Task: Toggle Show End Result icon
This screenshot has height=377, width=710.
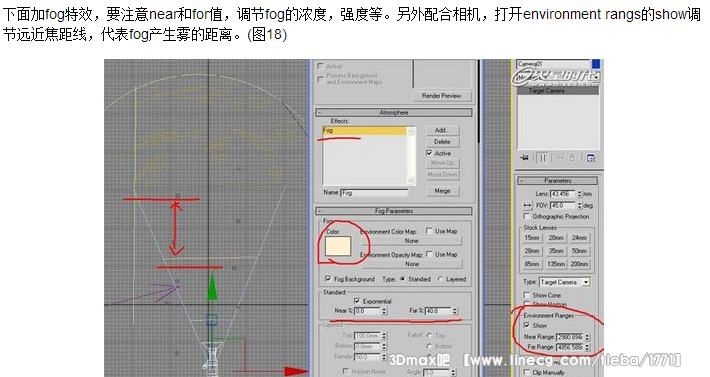Action: (x=542, y=158)
